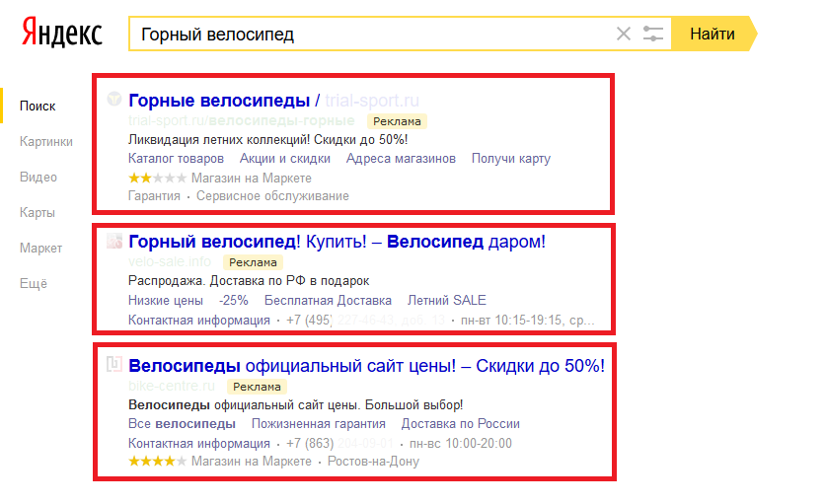Click the Найти search button
Screen dimensions: 826x504
coord(713,34)
